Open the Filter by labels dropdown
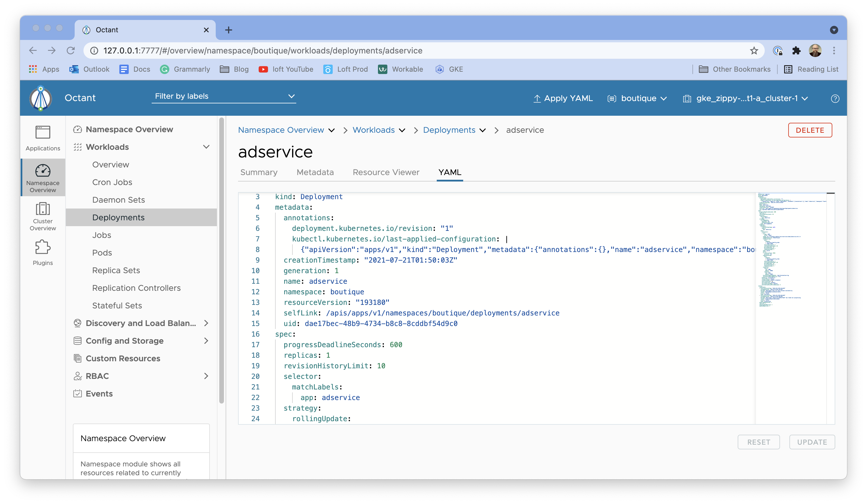 (x=224, y=96)
